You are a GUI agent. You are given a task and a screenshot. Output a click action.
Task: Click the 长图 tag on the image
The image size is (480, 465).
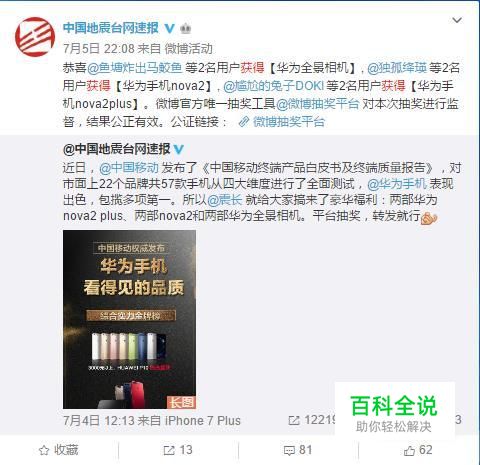181,402
